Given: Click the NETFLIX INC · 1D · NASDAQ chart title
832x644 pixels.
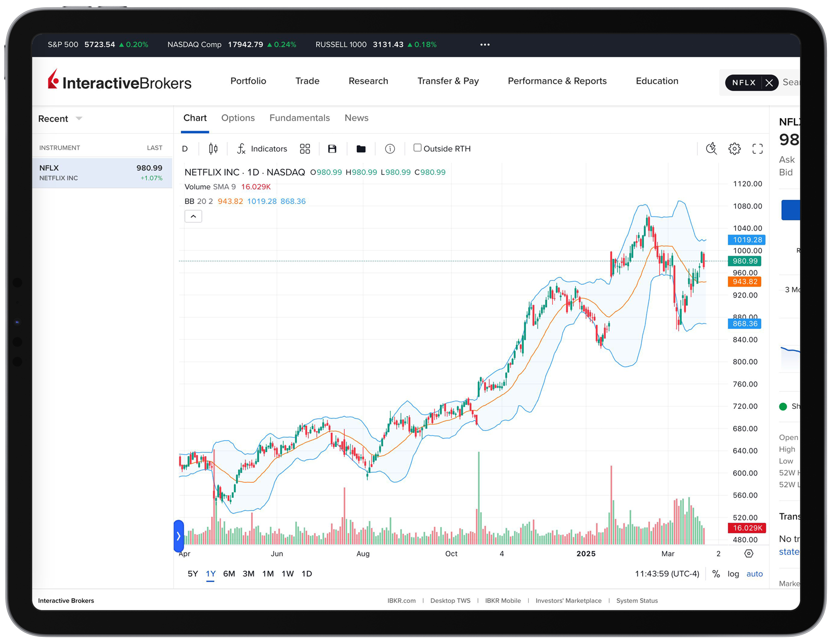Looking at the screenshot, I should pos(244,172).
